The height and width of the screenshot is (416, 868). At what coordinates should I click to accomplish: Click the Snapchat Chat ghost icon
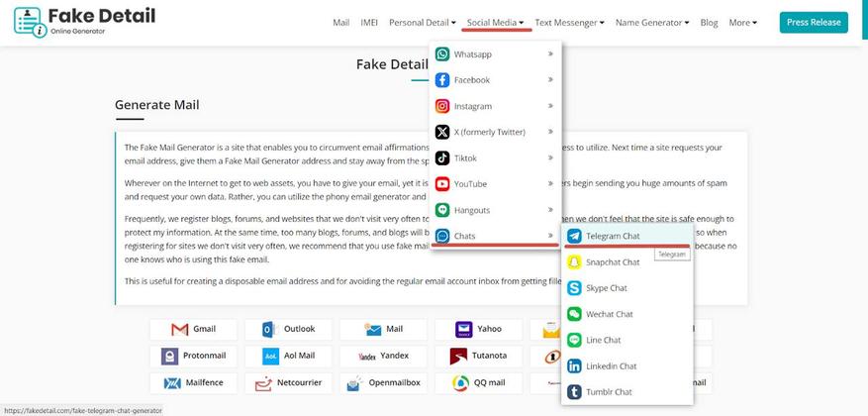(x=574, y=262)
